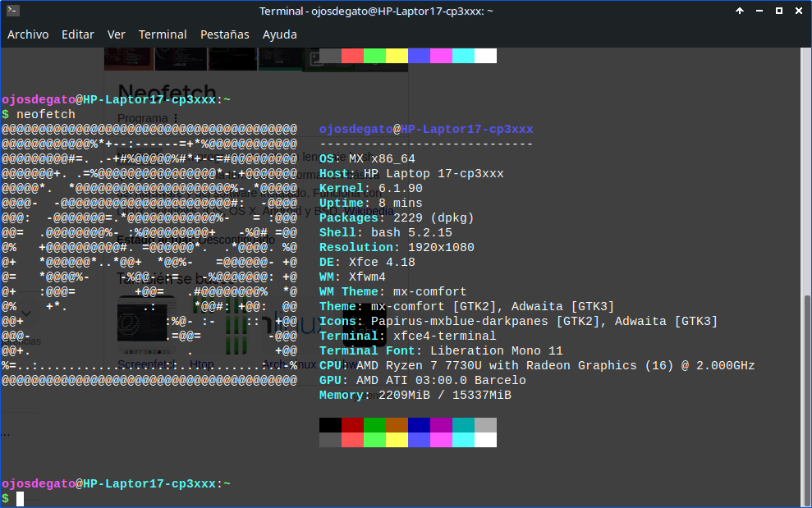Click the 'Packages: 2229 (dpkg)' line
Viewport: 812px width, 508px height.
click(x=397, y=217)
